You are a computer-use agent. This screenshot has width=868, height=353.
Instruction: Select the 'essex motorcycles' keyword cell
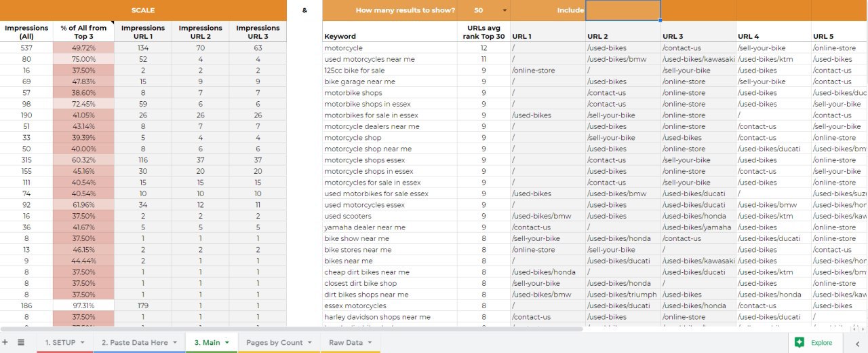click(390, 305)
